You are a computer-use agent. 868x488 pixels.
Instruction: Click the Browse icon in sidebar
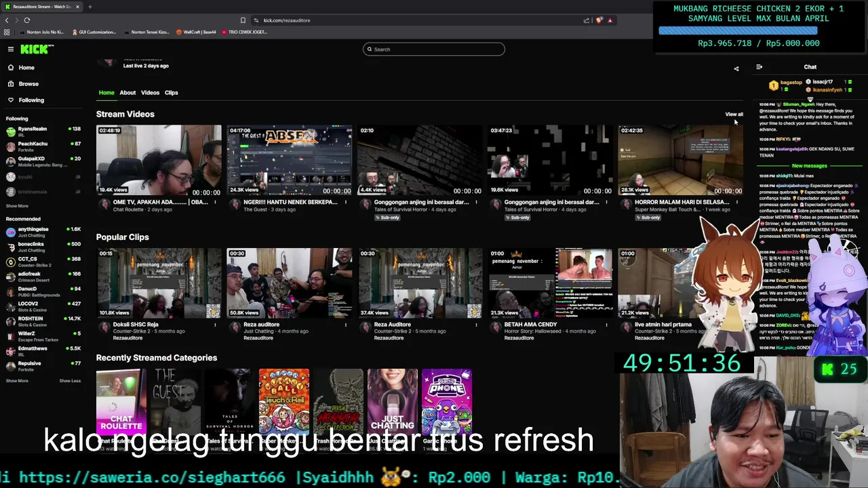11,83
